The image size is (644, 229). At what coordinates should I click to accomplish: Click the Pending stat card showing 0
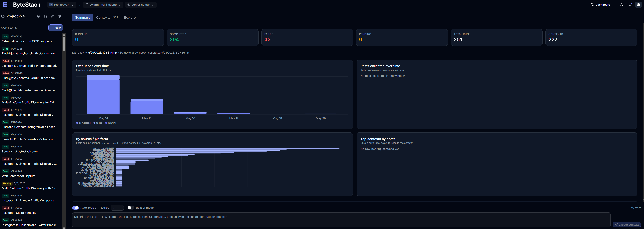[x=402, y=38]
